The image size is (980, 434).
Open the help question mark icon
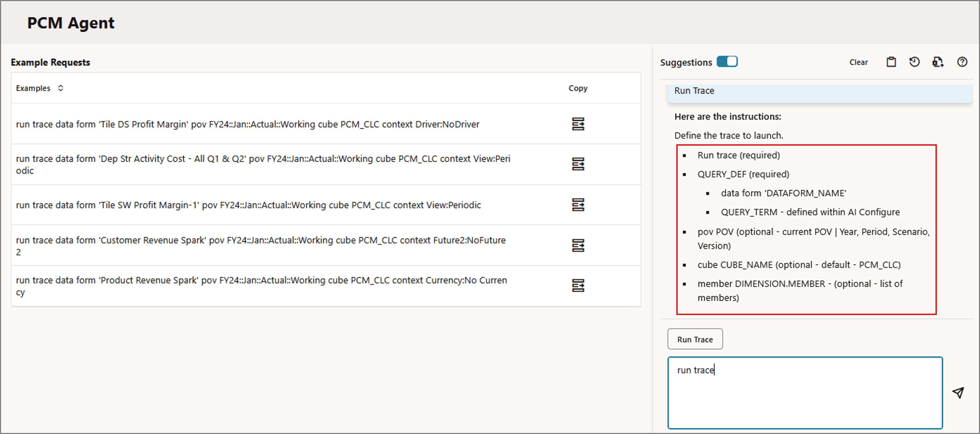tap(962, 62)
